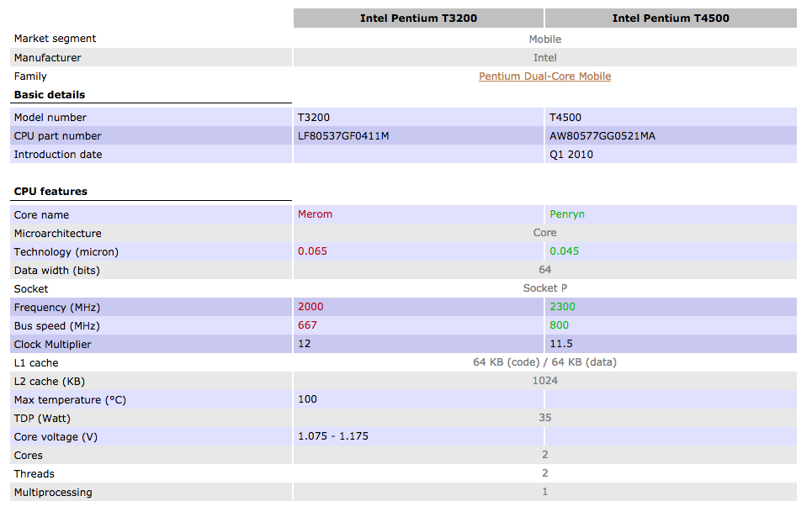Viewport: 812px width, 517px height.
Task: Click the Manufacturer value Intel
Action: click(x=544, y=57)
